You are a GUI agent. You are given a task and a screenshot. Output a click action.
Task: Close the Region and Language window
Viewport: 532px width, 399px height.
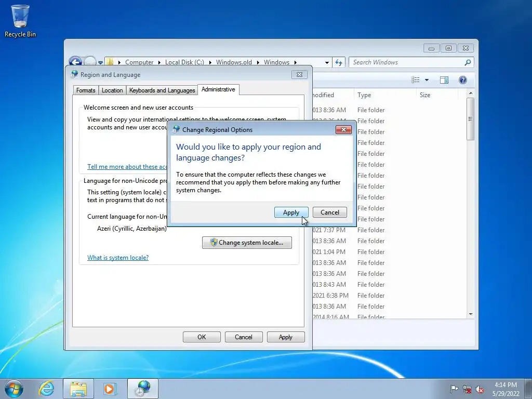tap(299, 75)
